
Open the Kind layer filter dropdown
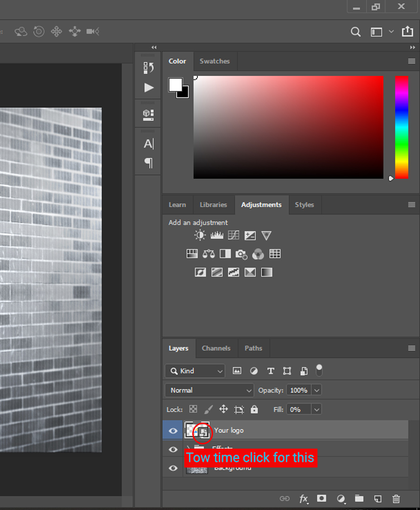(x=195, y=371)
